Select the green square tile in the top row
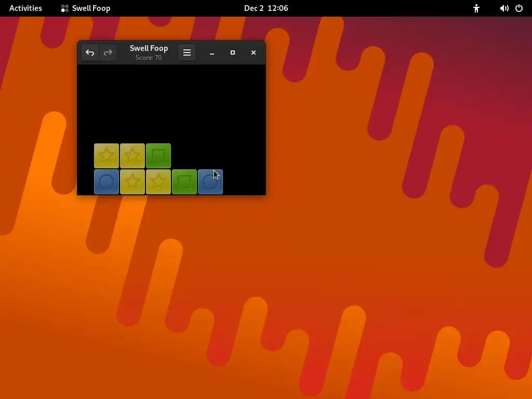532x399 pixels. click(x=158, y=156)
